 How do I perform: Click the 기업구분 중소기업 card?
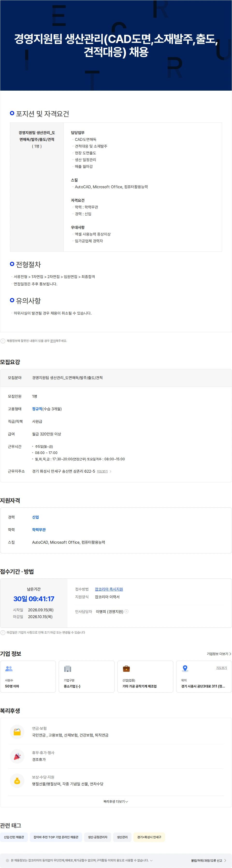click(87, 676)
